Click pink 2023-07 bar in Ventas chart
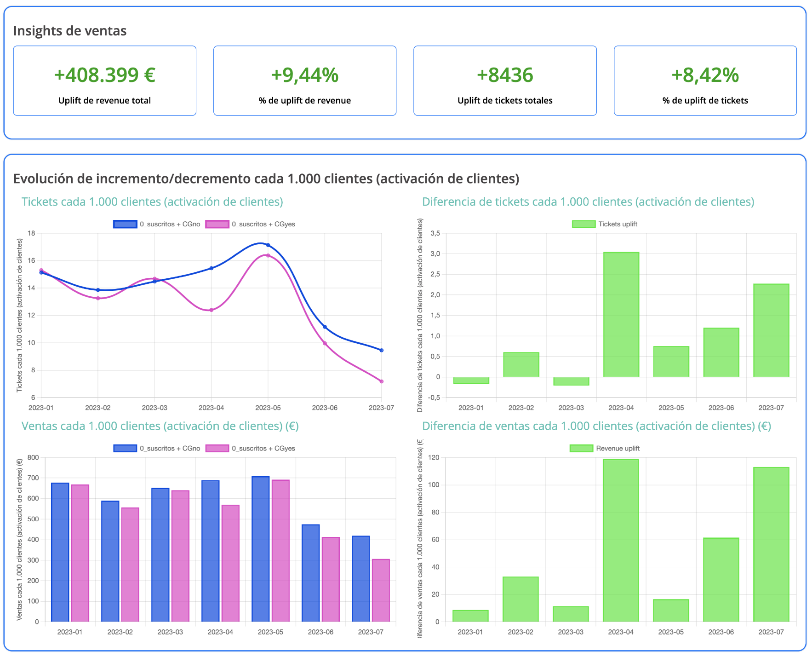Screen dimensions: 812x657 click(x=381, y=590)
